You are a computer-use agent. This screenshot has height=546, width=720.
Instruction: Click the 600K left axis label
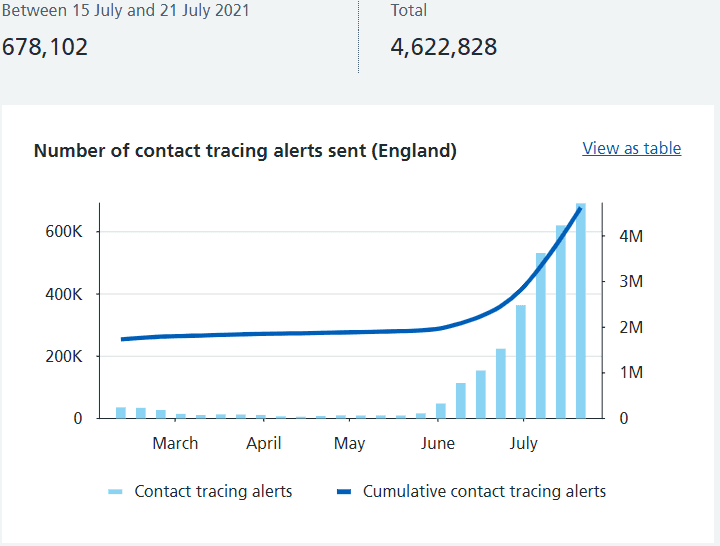(x=63, y=232)
